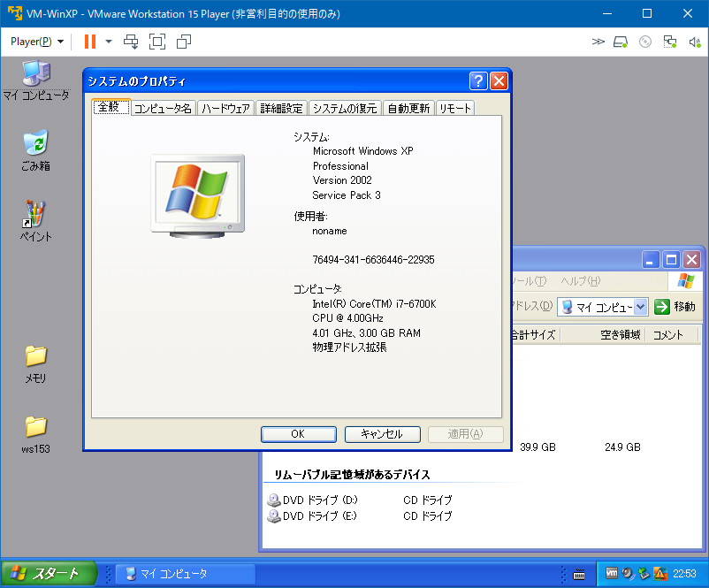Image resolution: width=709 pixels, height=588 pixels.
Task: Open the ツール(T) menu in My Computer window
Action: tap(529, 281)
